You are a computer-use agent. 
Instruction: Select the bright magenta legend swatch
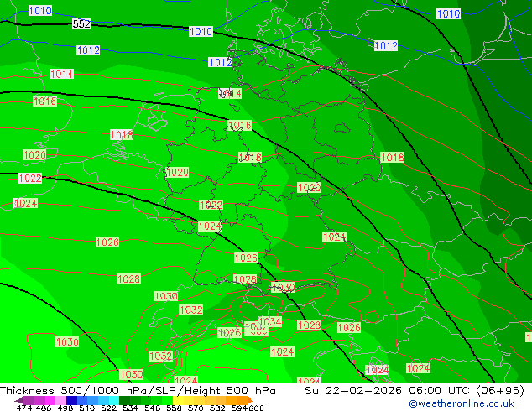click(50, 400)
